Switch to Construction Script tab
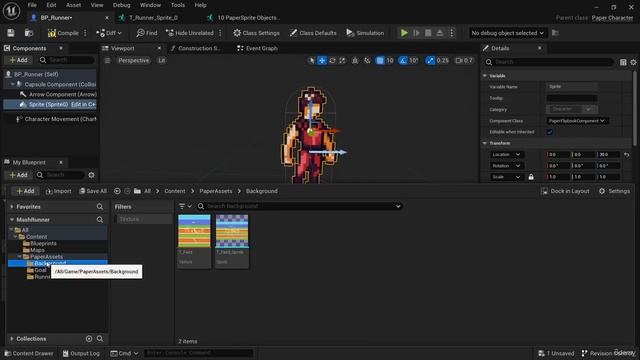Screen dimensions: 640x360 (x=195, y=48)
